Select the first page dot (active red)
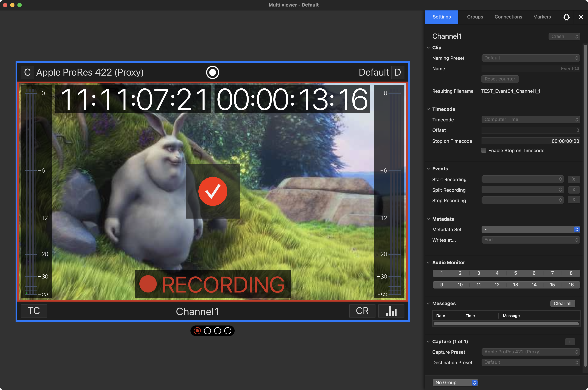This screenshot has height=390, width=588. [197, 331]
